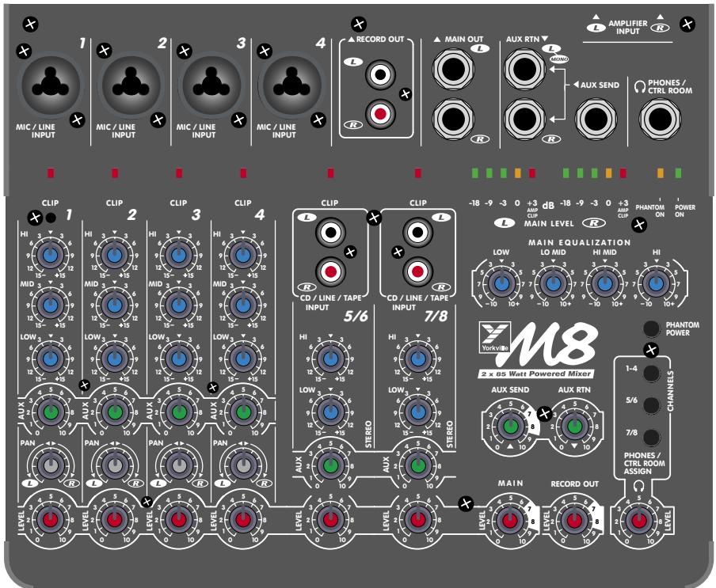Click channel 5/6 green AUX knob
This screenshot has height=588, width=716.
point(330,465)
